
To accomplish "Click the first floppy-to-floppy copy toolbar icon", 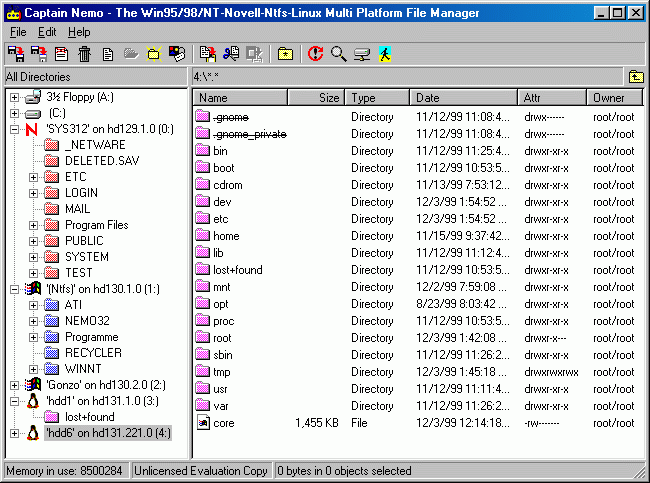I will click(x=17, y=54).
